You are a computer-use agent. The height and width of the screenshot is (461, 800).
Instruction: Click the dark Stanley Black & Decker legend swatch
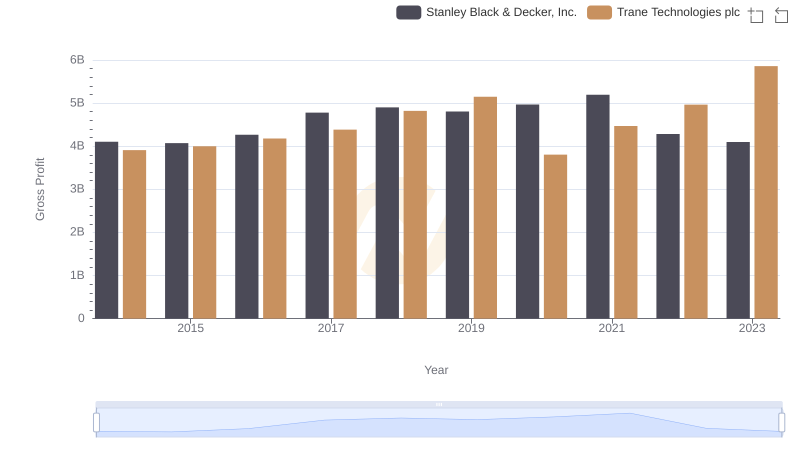click(409, 12)
